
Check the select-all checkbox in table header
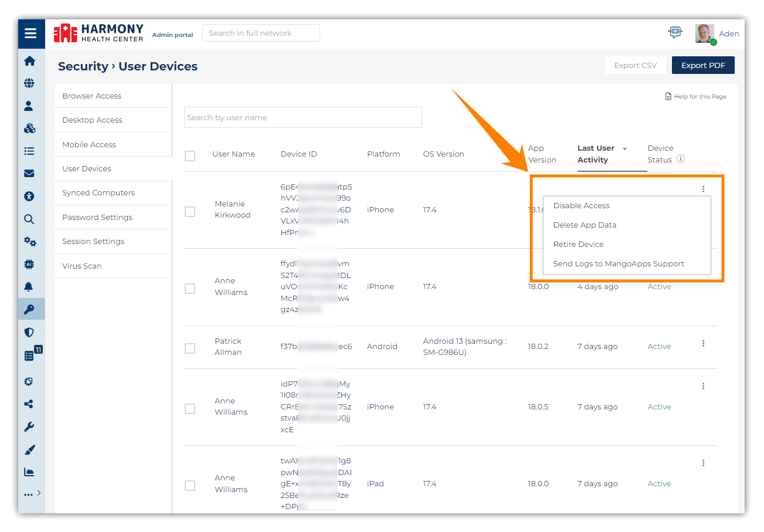pos(190,155)
